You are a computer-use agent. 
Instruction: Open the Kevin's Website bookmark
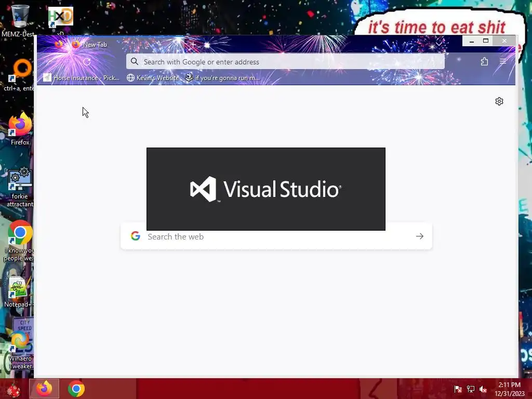coord(153,78)
